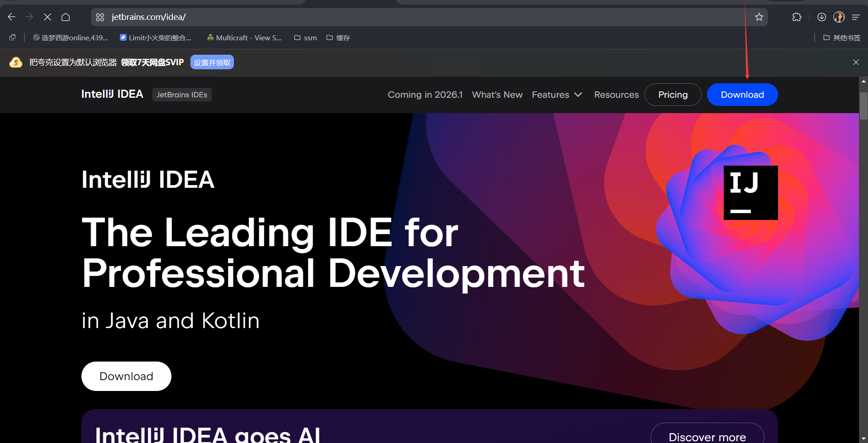Click the scrollbar up arrow
The image size is (868, 443).
point(863,81)
